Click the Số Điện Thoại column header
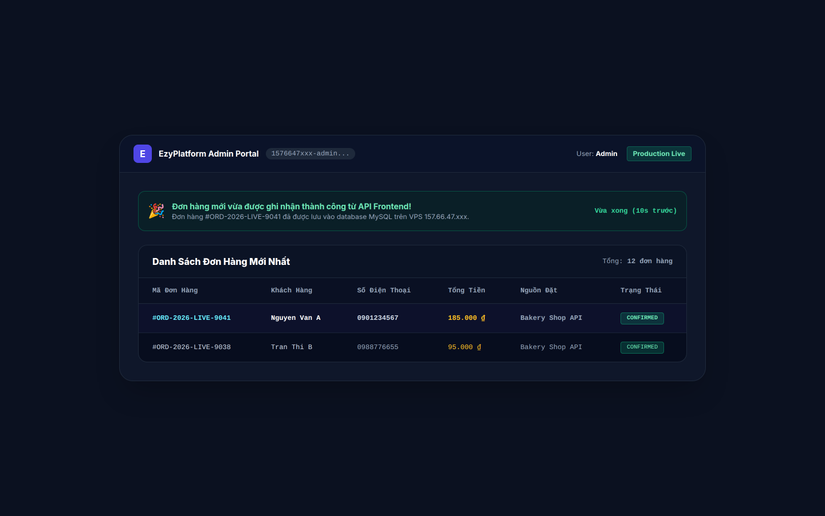 pyautogui.click(x=384, y=290)
